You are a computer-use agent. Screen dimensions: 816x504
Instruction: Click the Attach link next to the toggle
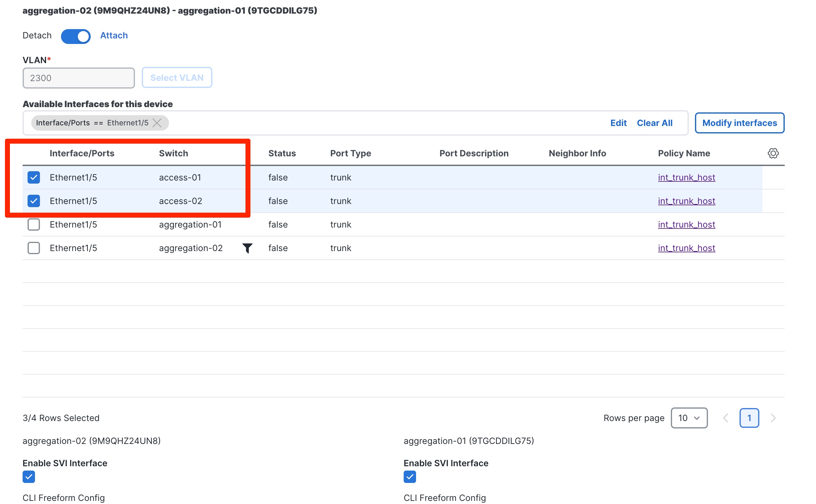pyautogui.click(x=114, y=35)
